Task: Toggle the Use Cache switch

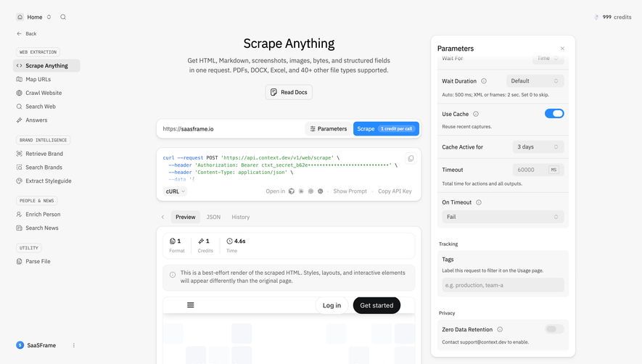Action: tap(554, 114)
